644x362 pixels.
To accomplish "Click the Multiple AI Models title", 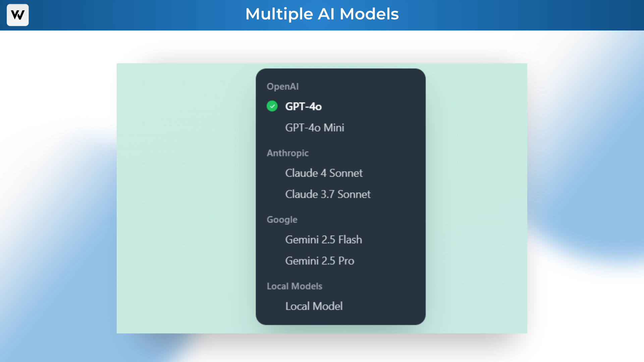I will 322,14.
